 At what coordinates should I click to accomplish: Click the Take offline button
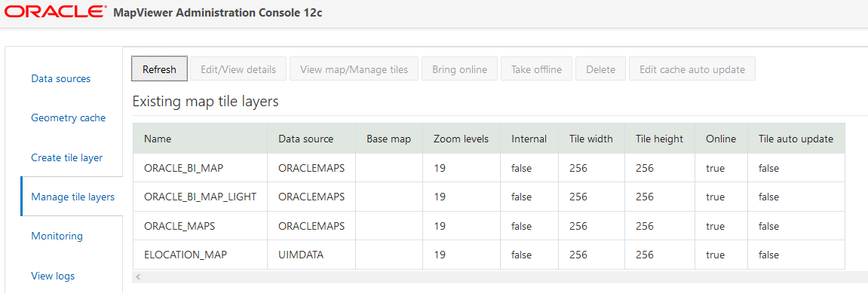click(536, 69)
